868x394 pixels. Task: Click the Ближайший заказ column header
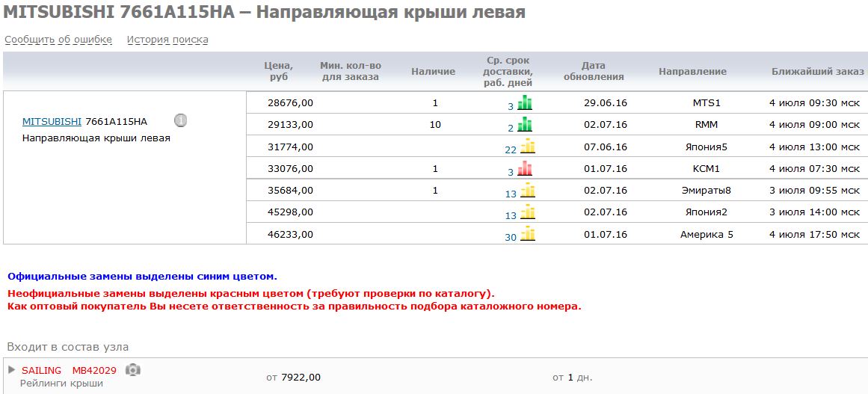coord(818,71)
